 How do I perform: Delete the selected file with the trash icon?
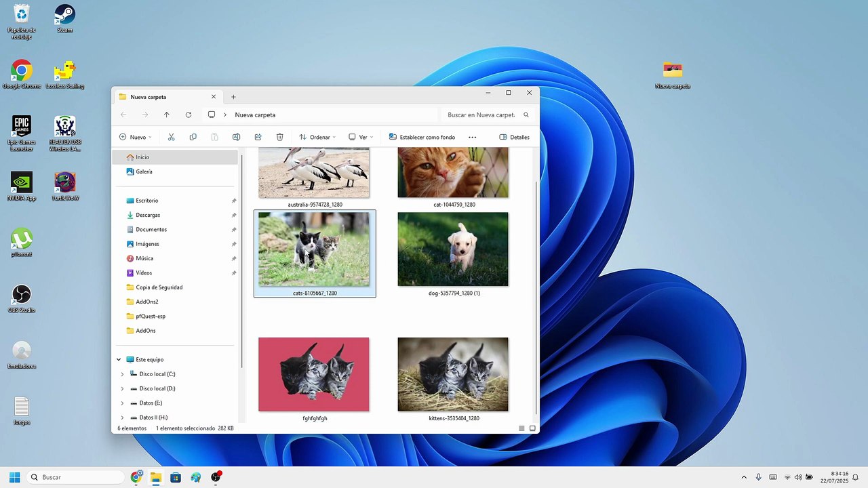[279, 137]
